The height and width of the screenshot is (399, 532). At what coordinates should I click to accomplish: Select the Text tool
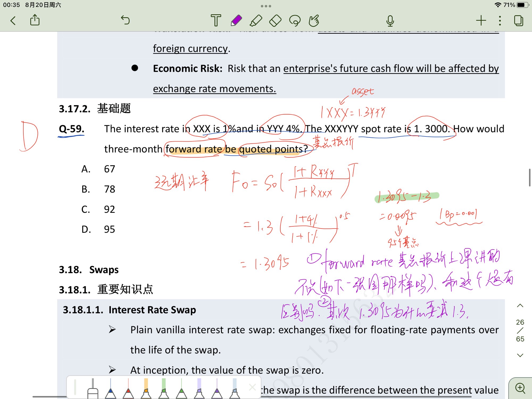point(216,20)
